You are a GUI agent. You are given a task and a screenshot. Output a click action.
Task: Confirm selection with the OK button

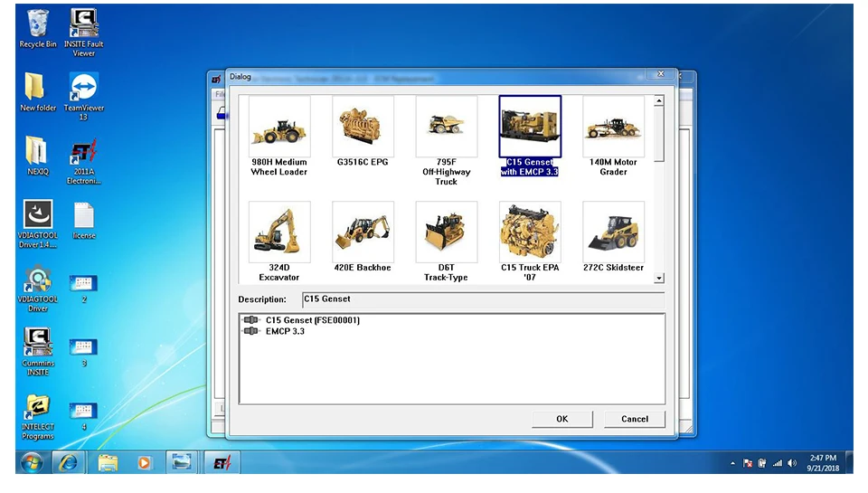point(561,419)
